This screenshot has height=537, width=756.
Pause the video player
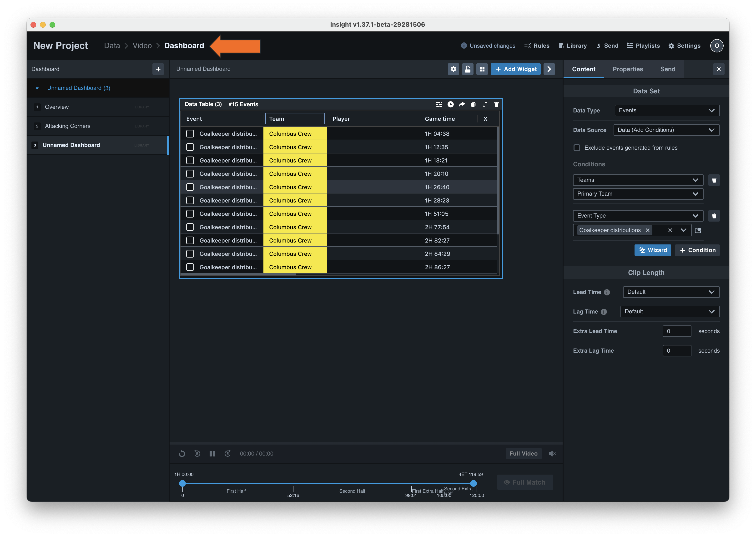pyautogui.click(x=212, y=454)
